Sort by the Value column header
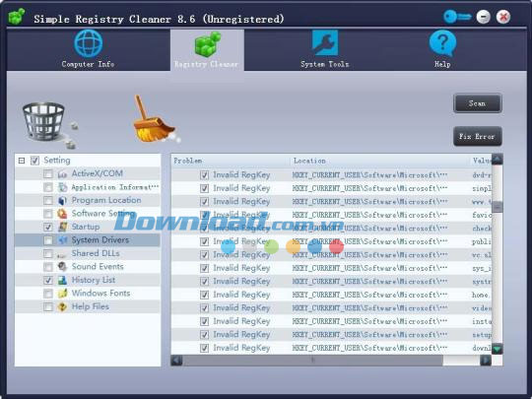The width and height of the screenshot is (532, 399). 482,161
